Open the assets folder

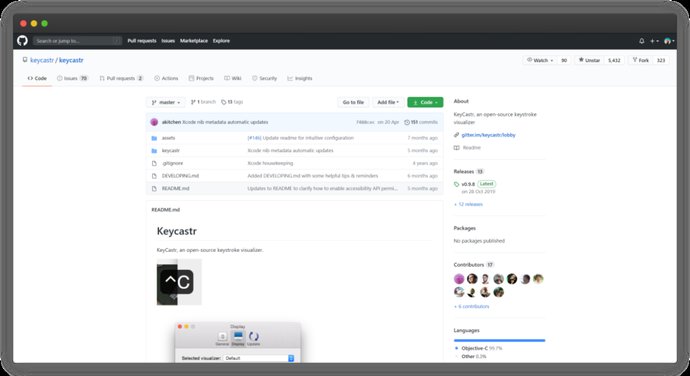tap(168, 138)
